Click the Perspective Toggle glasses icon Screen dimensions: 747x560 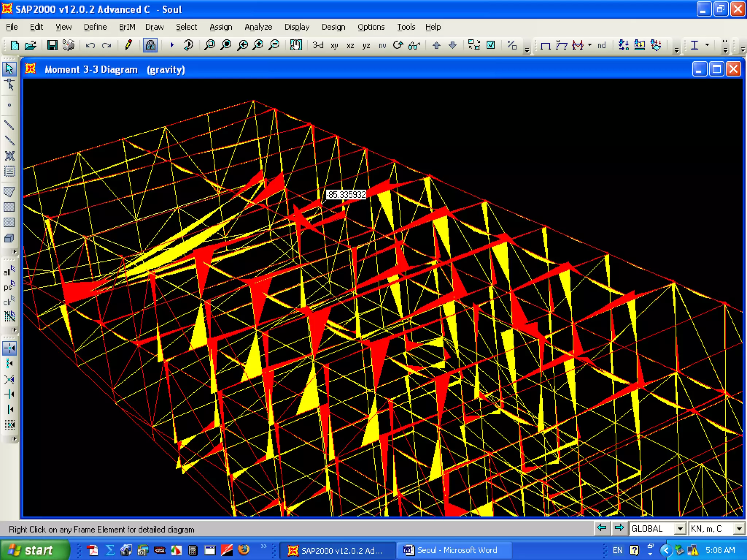414,45
